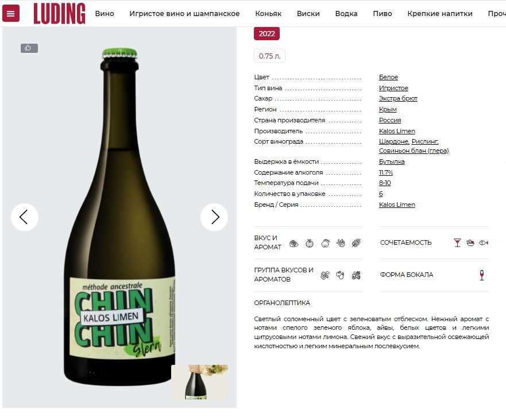Open the Игристое вино и шампанское menu
Screen dimensions: 506x420
(x=184, y=14)
